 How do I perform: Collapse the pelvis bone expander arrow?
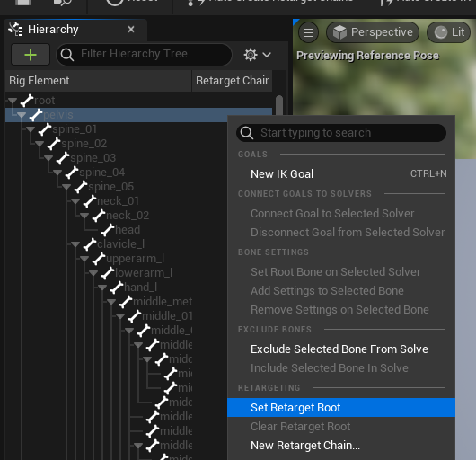coord(22,115)
